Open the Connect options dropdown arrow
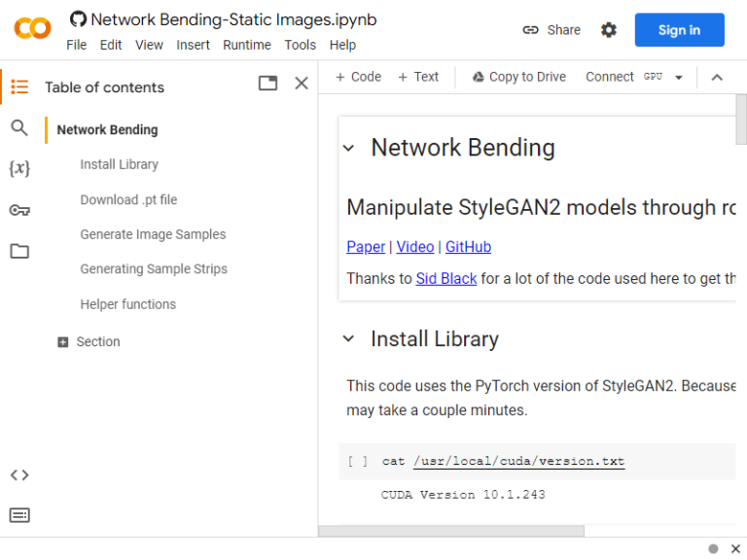Viewport: 747px width, 560px height. pos(679,77)
